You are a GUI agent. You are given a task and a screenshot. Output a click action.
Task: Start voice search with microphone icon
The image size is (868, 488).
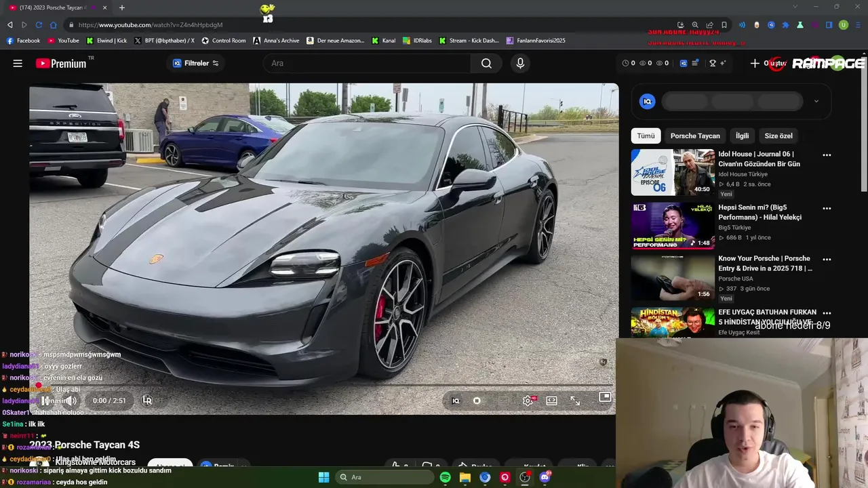pyautogui.click(x=520, y=63)
